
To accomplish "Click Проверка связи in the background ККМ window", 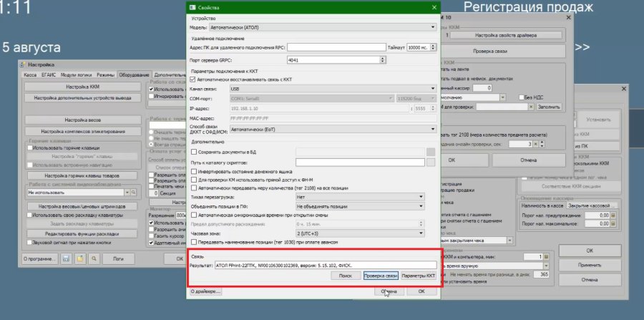I will [489, 52].
